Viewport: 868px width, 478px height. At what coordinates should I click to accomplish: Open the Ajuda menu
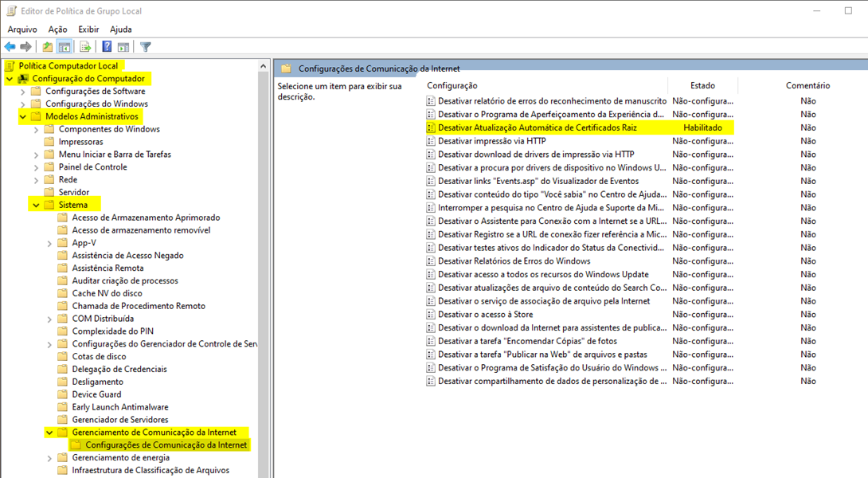tap(121, 29)
